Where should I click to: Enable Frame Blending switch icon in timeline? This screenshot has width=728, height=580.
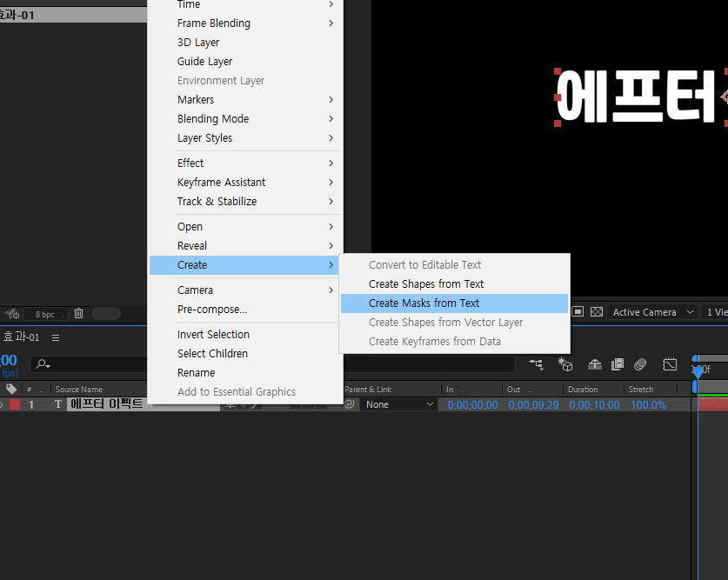click(x=618, y=364)
